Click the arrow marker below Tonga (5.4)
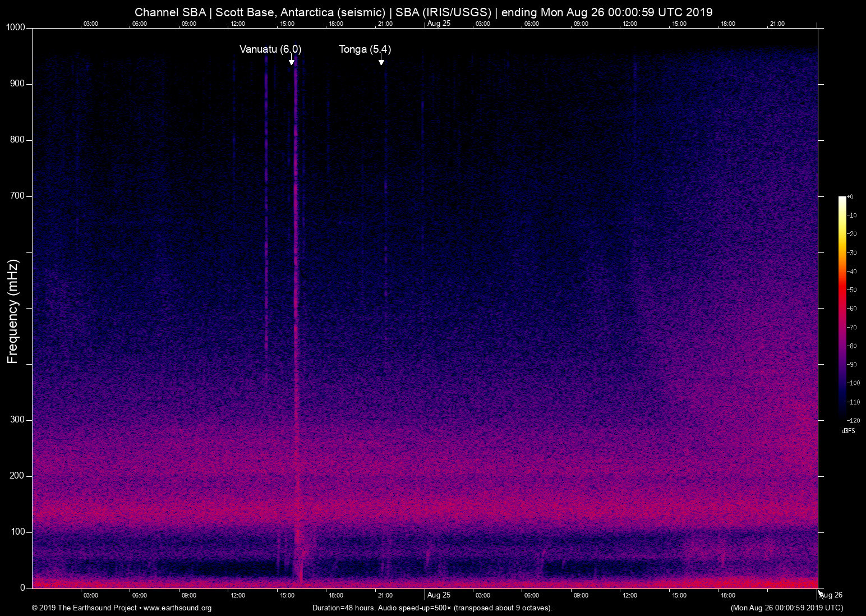The image size is (866, 616). 381,61
